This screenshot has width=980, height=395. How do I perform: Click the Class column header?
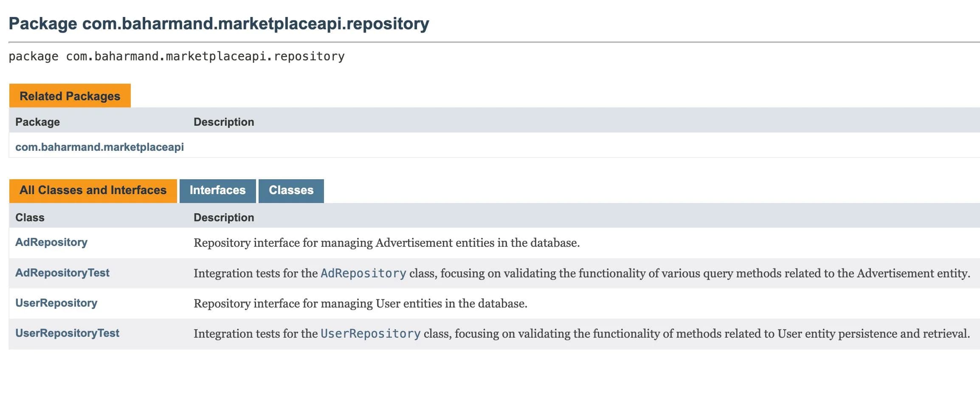click(29, 217)
